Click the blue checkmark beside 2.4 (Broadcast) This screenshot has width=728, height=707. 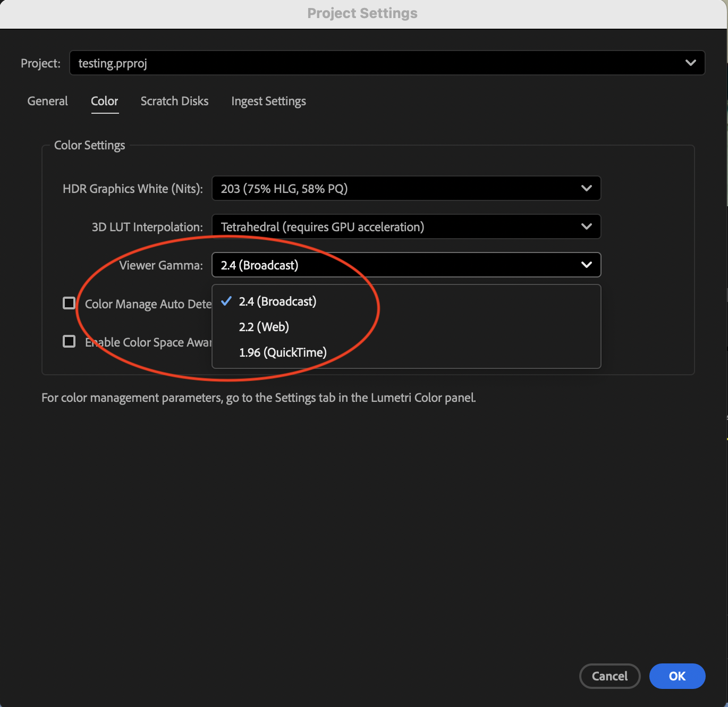click(226, 301)
